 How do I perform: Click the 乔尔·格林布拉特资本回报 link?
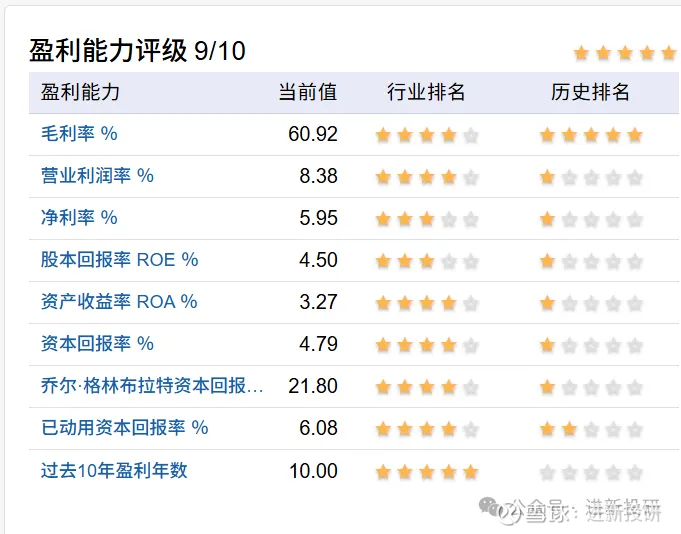[152, 386]
